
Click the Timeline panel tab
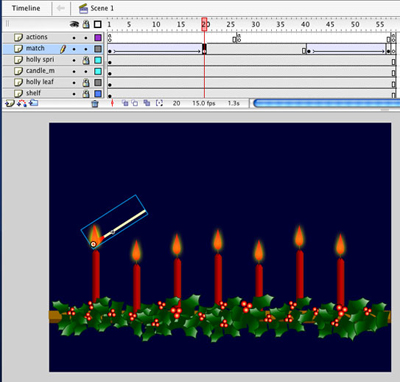click(26, 8)
